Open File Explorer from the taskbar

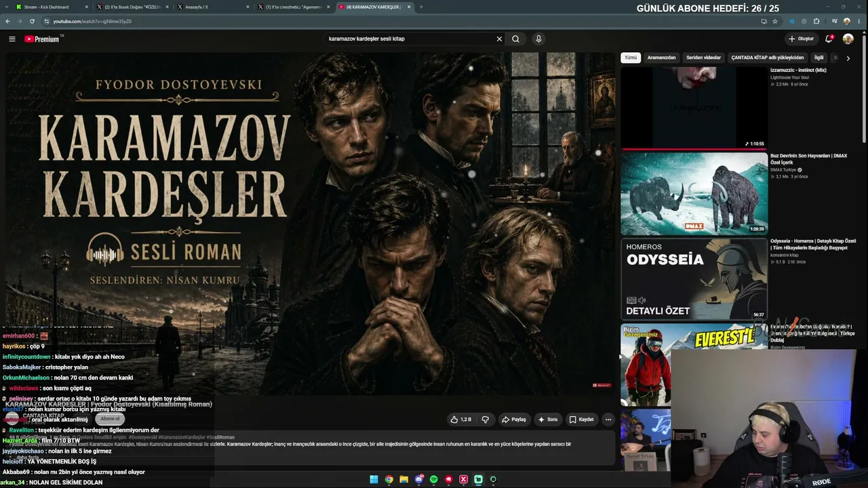pyautogui.click(x=403, y=480)
